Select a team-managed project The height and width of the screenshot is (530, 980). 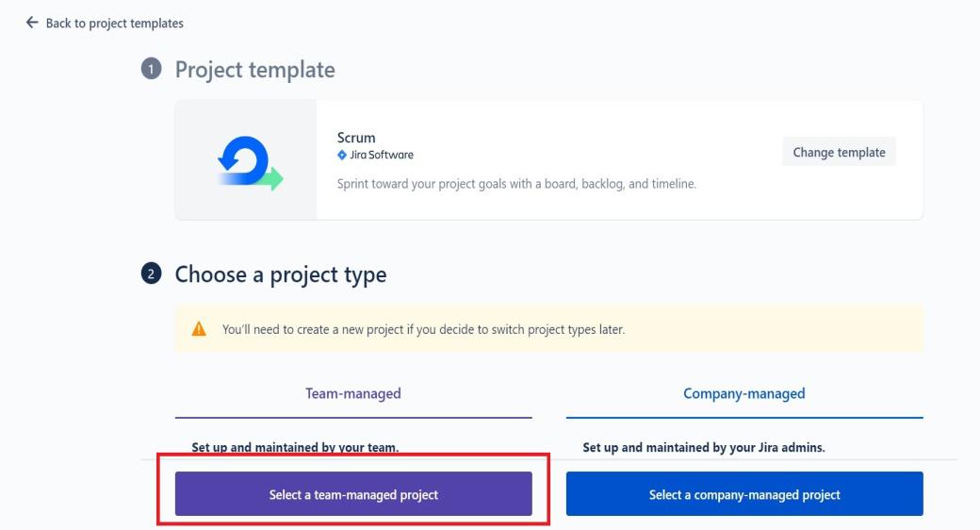(353, 494)
